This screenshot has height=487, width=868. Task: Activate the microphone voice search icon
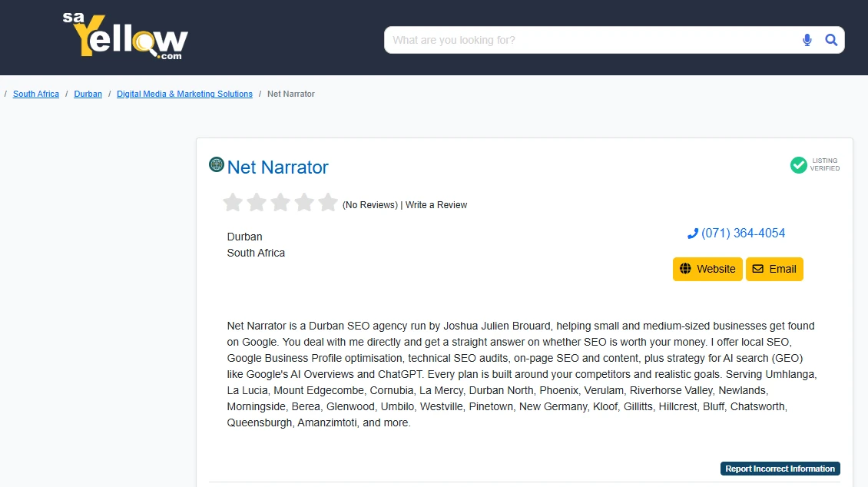pos(807,40)
